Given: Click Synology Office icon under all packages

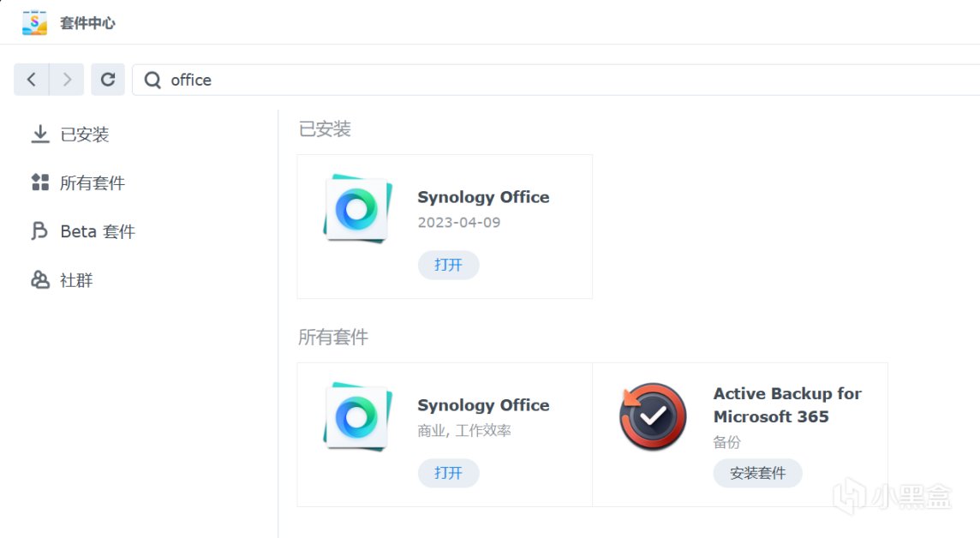Looking at the screenshot, I should 357,417.
